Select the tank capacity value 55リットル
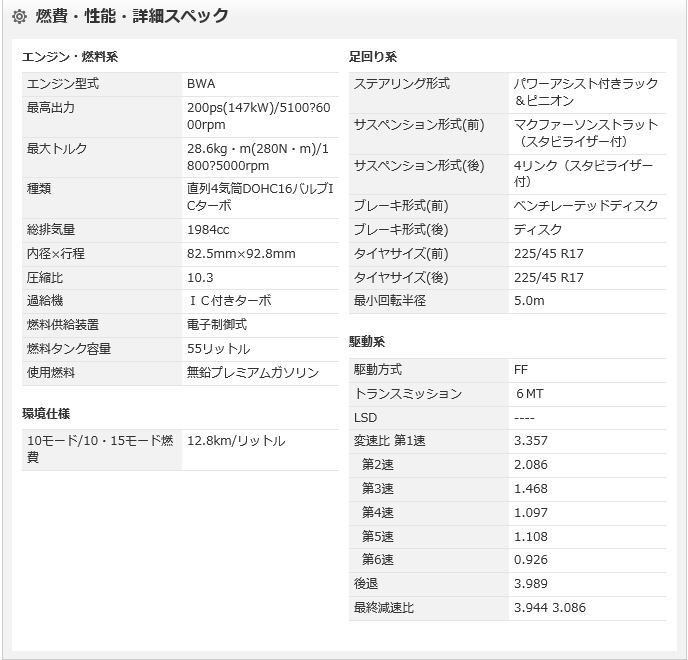Screen dimensions: 688x660 [219, 349]
